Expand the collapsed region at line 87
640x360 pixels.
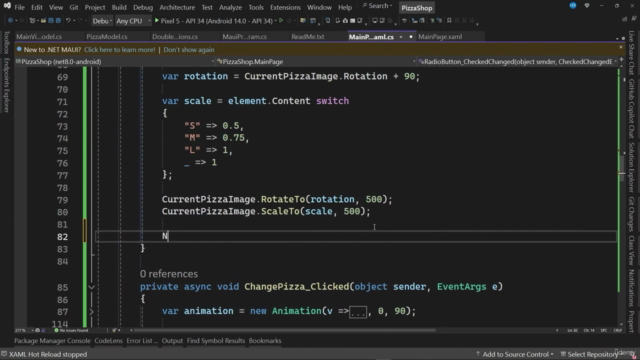click(91, 312)
